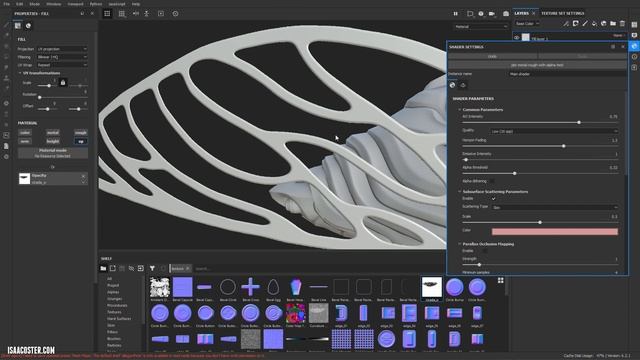
Task: Select the Bevel Cross thumbnail in Shelf
Action: point(250,287)
